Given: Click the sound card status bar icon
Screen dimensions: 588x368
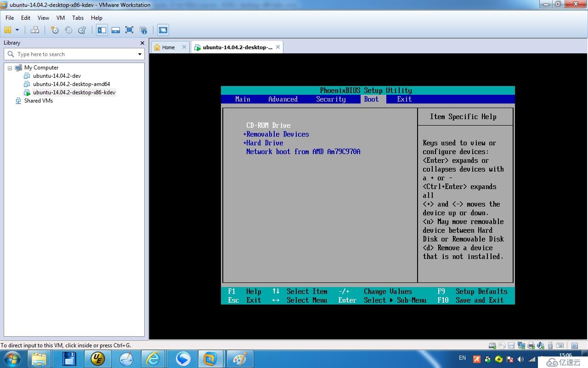Looking at the screenshot, I should point(541,345).
